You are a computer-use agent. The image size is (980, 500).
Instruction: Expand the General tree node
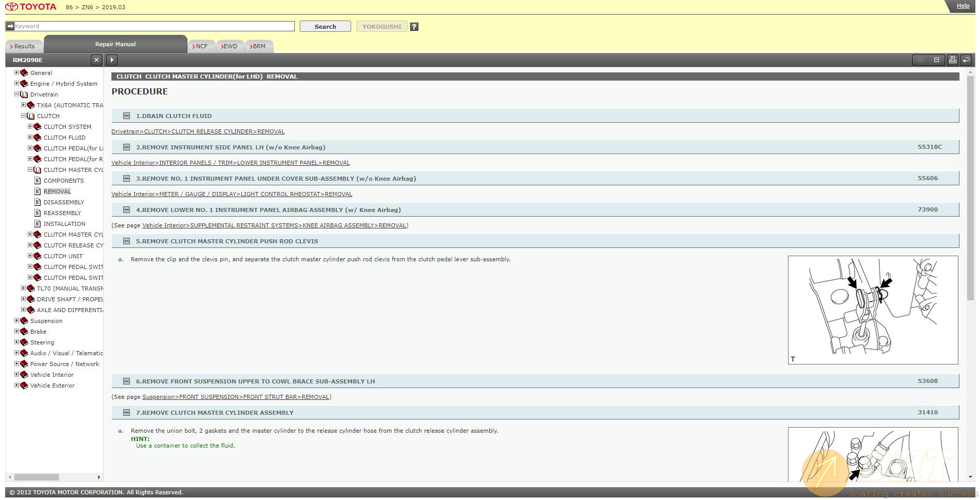[x=16, y=72]
